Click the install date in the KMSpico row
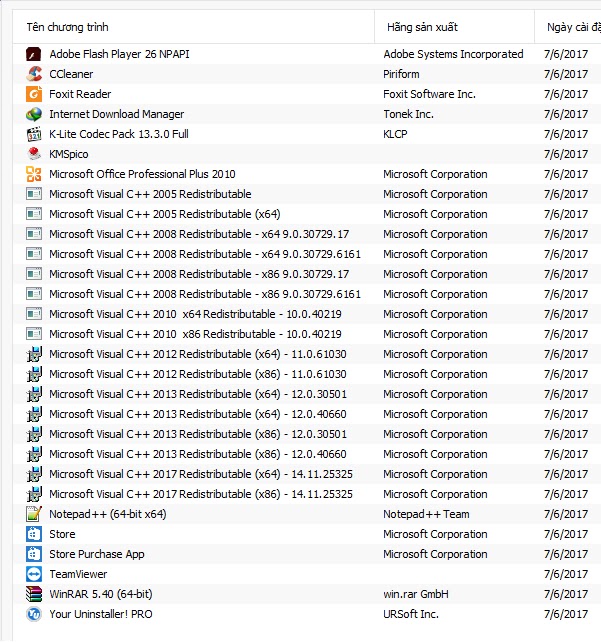This screenshot has width=601, height=642. click(x=566, y=154)
